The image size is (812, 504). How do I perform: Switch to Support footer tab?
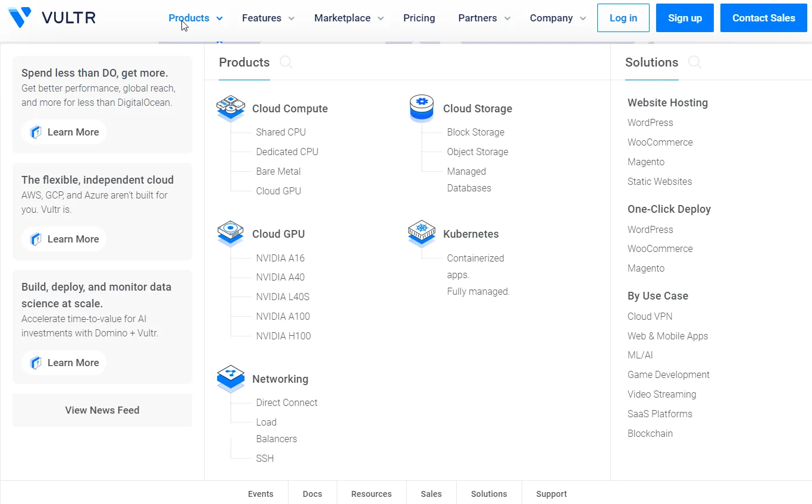(x=551, y=494)
